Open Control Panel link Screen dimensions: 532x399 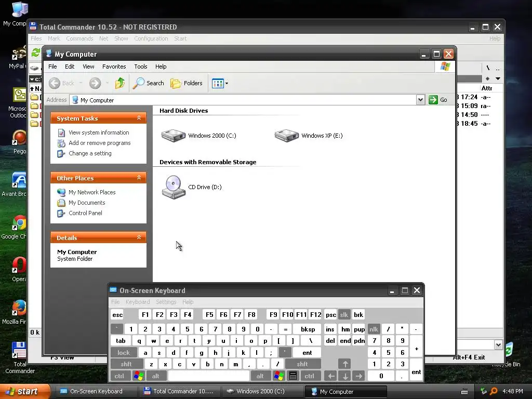click(85, 213)
